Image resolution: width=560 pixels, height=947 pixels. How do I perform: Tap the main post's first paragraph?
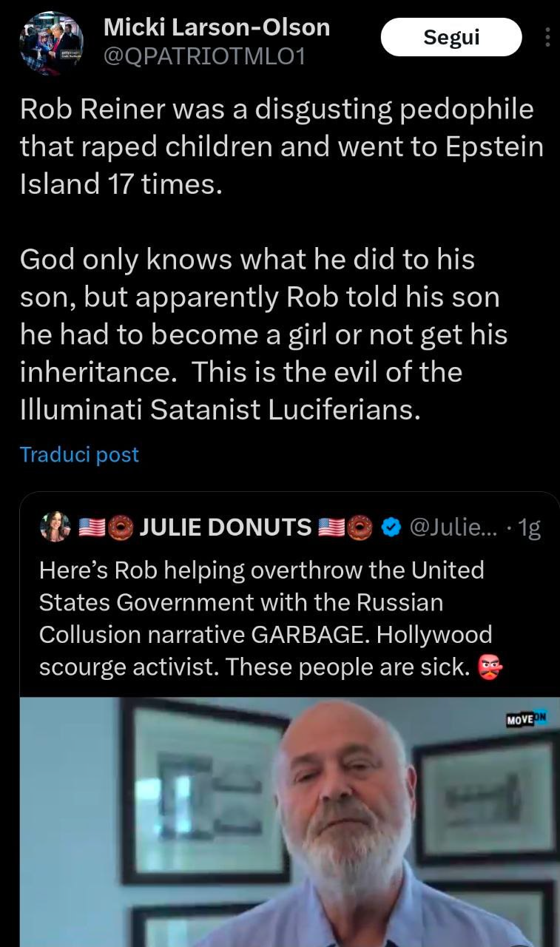pos(281,146)
